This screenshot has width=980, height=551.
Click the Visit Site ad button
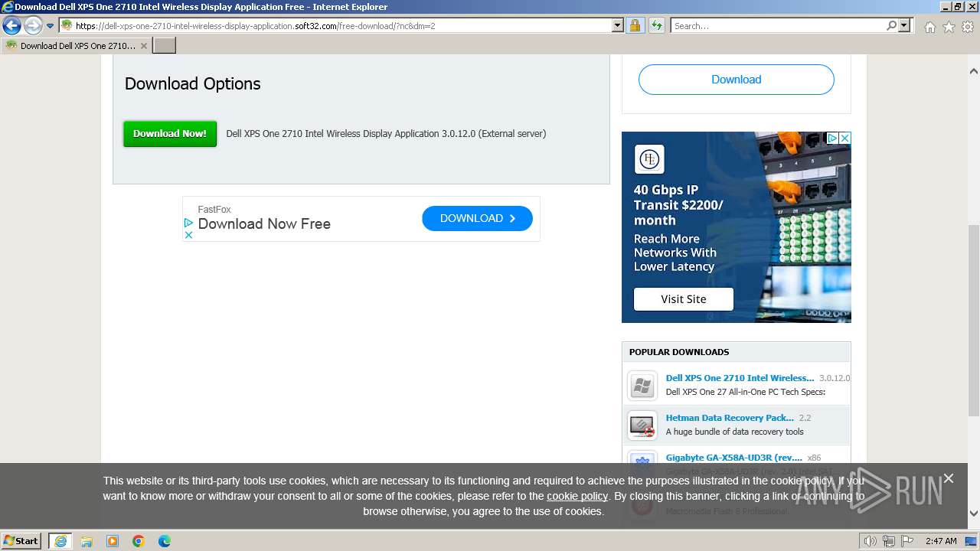(x=684, y=299)
